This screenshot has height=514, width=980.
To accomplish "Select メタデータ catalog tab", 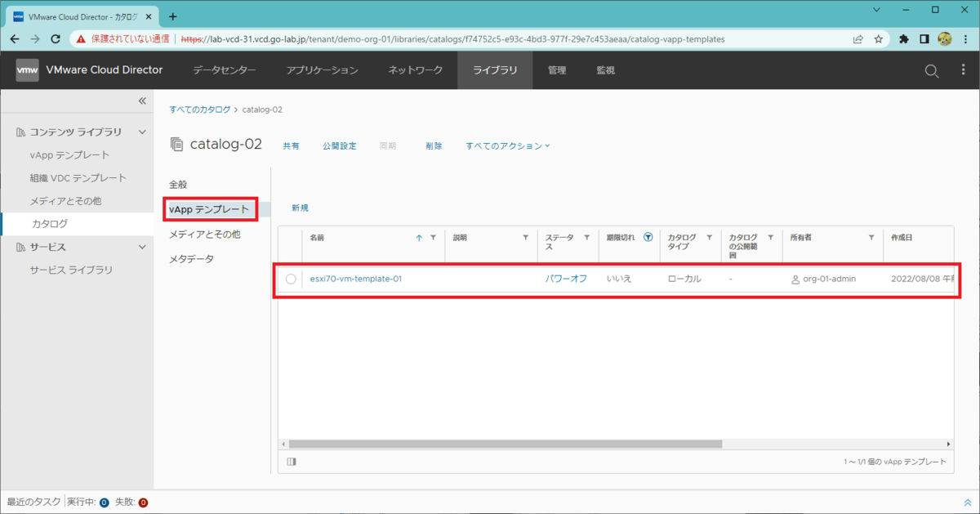I will pyautogui.click(x=192, y=259).
